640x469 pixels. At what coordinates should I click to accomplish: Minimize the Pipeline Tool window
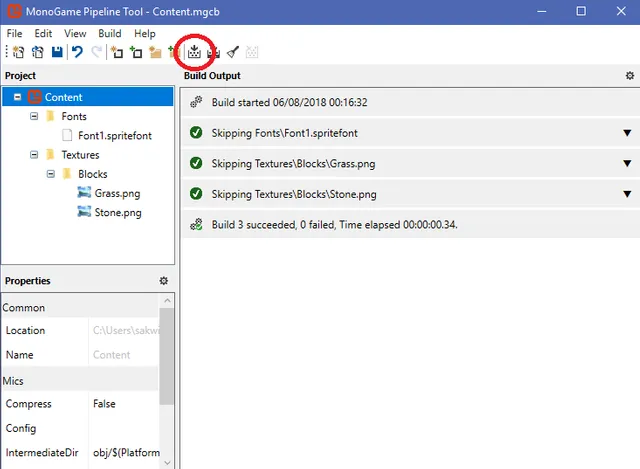(542, 11)
